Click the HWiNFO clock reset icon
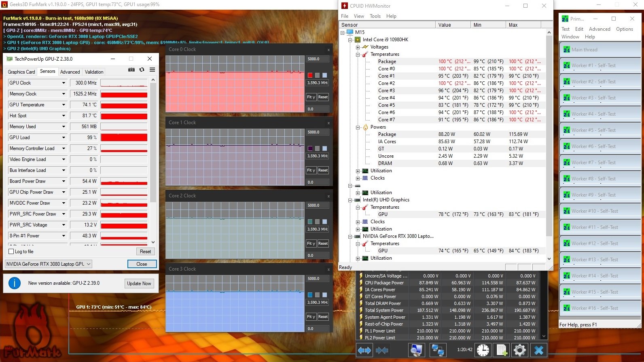Viewport: 644px width, 362px height. (483, 350)
